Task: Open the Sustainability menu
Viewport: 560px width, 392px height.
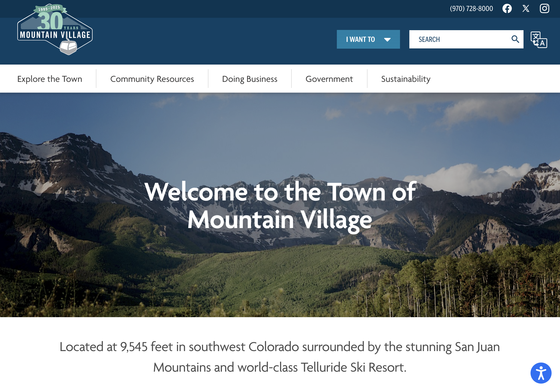Action: coord(406,79)
